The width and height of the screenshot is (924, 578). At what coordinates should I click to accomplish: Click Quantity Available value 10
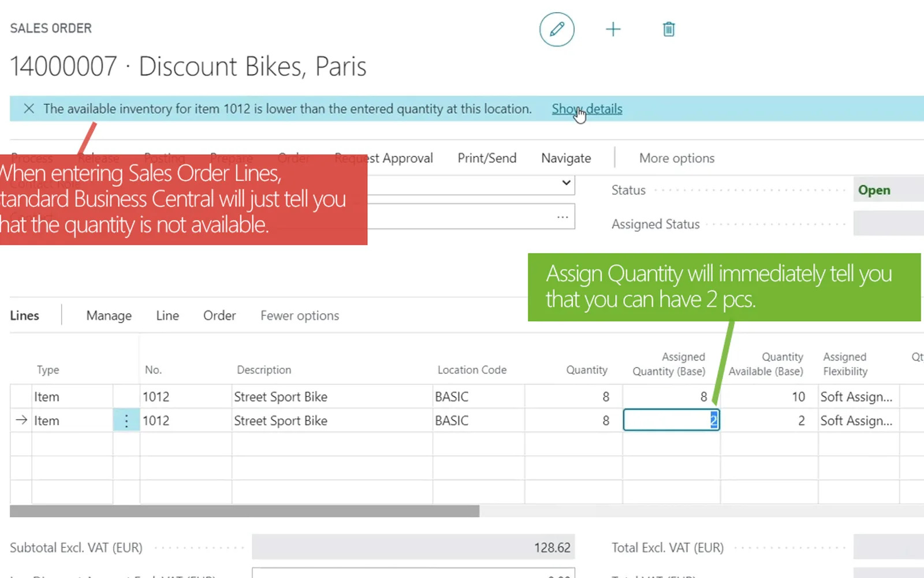769,397
